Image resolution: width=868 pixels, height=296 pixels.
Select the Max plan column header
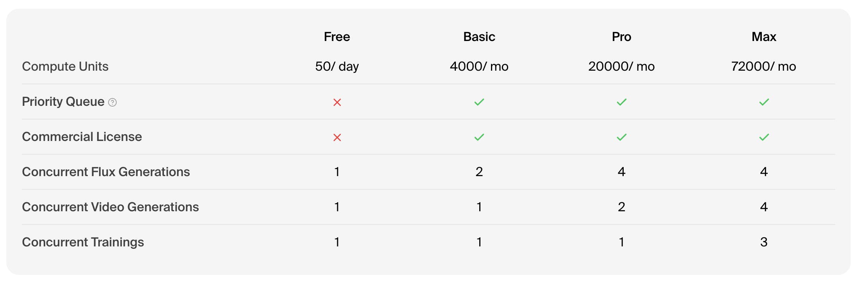(764, 37)
